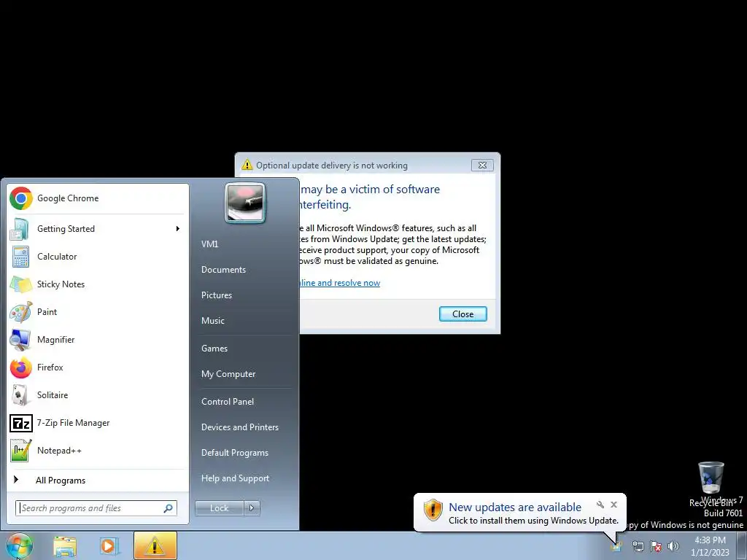The width and height of the screenshot is (747, 560).
Task: Open Control Panel
Action: [228, 402]
